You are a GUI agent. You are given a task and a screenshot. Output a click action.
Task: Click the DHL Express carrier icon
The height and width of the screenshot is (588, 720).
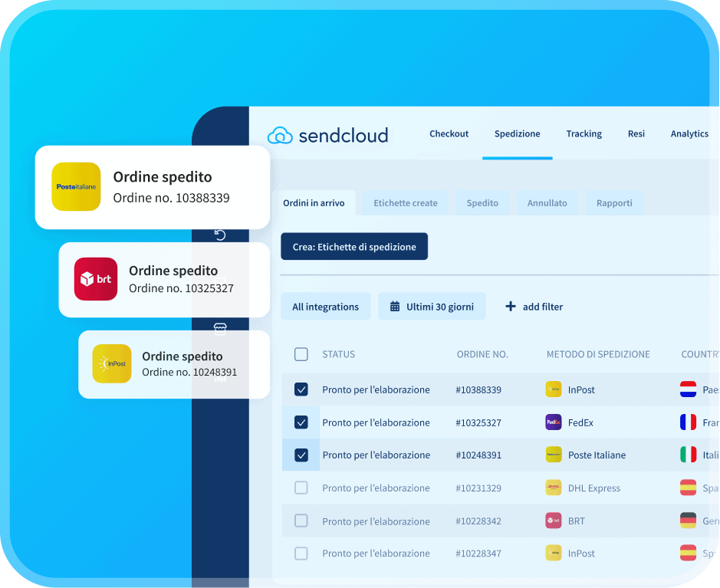click(553, 488)
